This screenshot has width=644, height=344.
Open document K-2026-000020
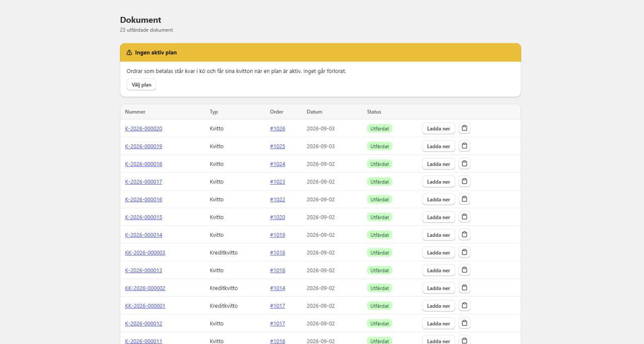pos(143,128)
